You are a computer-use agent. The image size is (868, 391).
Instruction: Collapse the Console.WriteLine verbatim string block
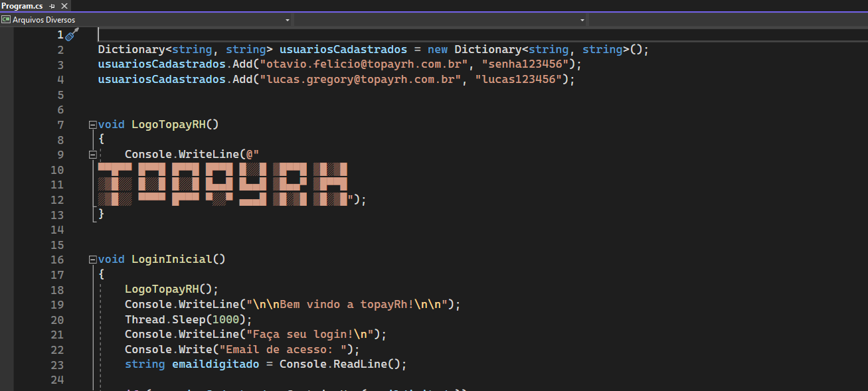pos(92,154)
